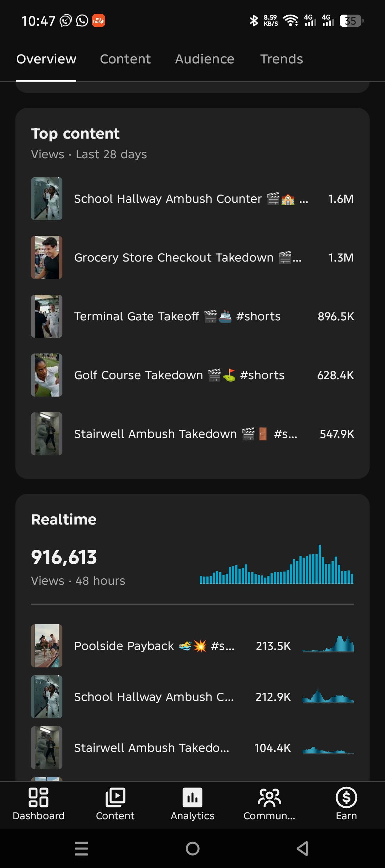Image resolution: width=385 pixels, height=868 pixels.
Task: Open School Hallway Ambush Counter top video
Action: pyautogui.click(x=192, y=198)
